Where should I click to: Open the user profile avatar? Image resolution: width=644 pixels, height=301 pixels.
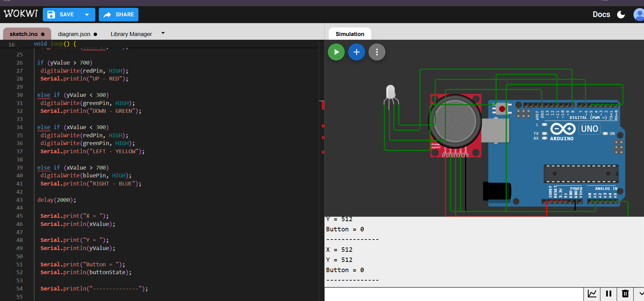(x=639, y=14)
